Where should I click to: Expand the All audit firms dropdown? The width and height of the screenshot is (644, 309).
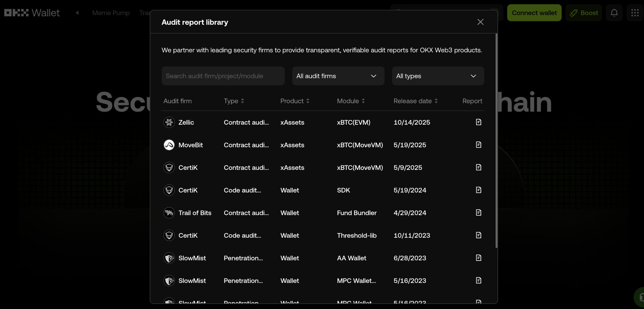(338, 76)
